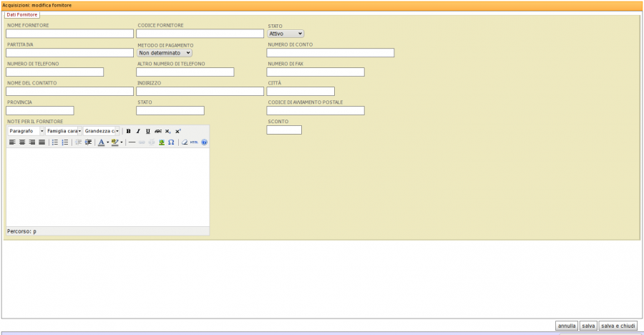Click the annulla button
The image size is (644, 335).
567,326
